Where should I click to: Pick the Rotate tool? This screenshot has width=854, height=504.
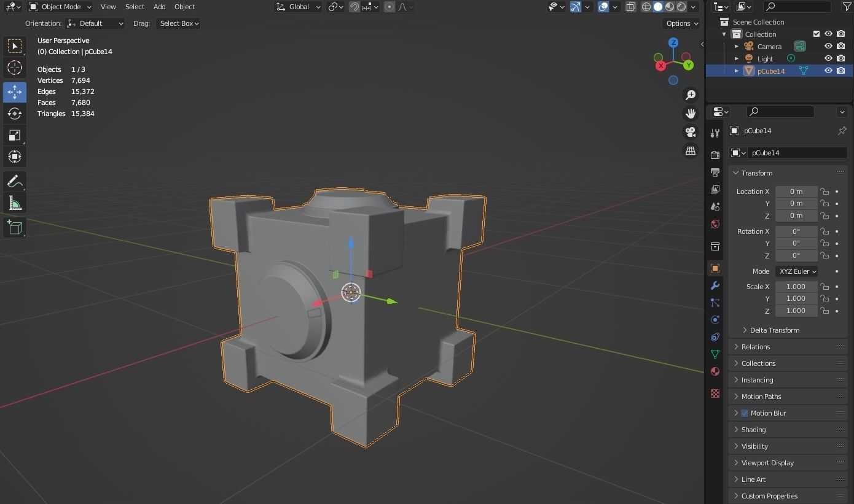point(15,114)
